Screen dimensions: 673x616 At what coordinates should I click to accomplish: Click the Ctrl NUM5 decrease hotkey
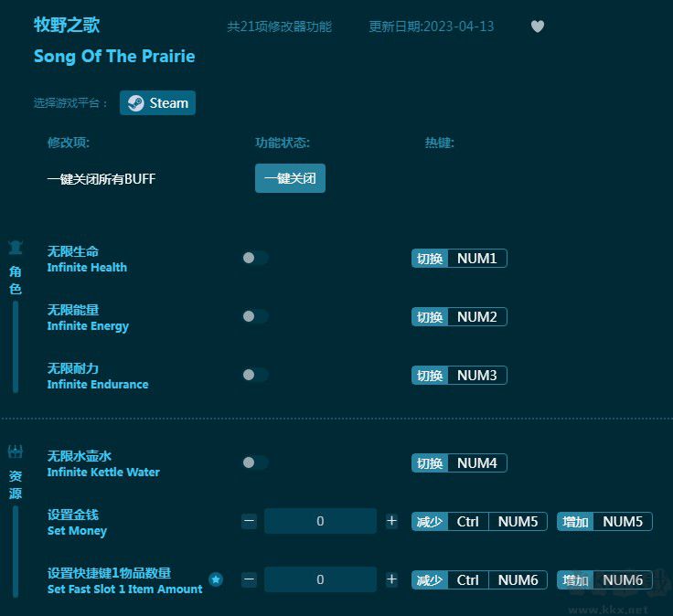tap(479, 522)
